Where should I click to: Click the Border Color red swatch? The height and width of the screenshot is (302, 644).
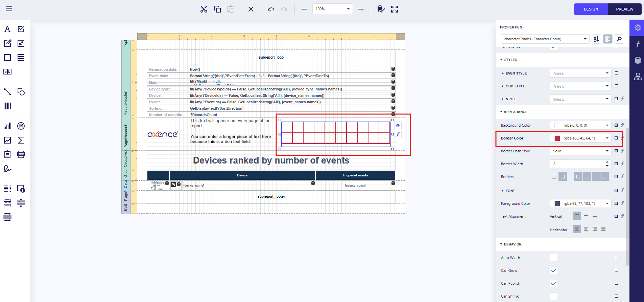pyautogui.click(x=557, y=138)
